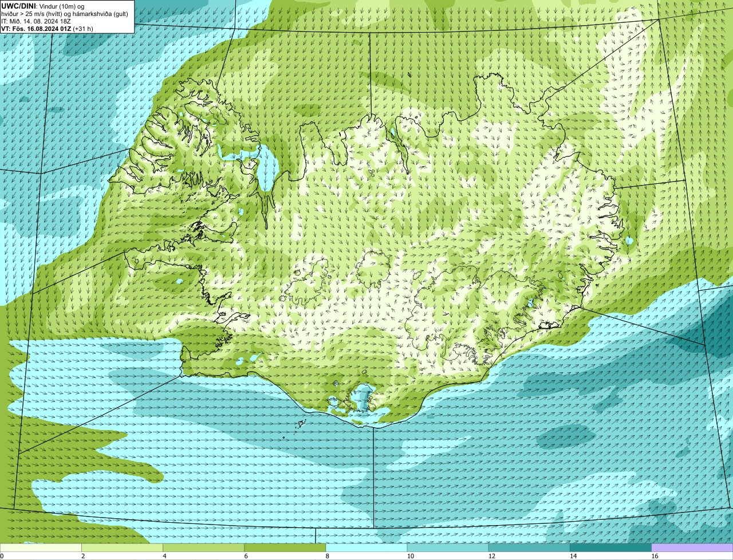
Task: Click the purple above-16 legend swatch
Action: pyautogui.click(x=692, y=547)
